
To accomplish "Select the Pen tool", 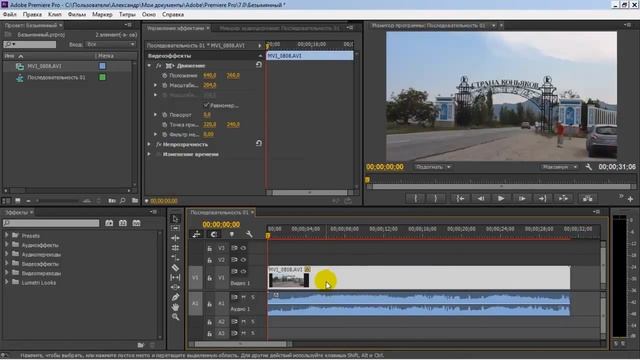I will coord(176,297).
